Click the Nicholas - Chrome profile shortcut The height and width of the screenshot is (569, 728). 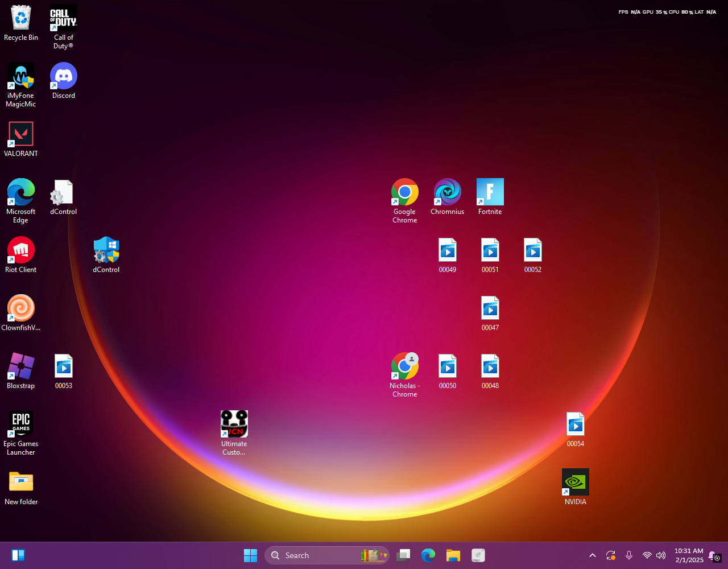click(x=404, y=366)
